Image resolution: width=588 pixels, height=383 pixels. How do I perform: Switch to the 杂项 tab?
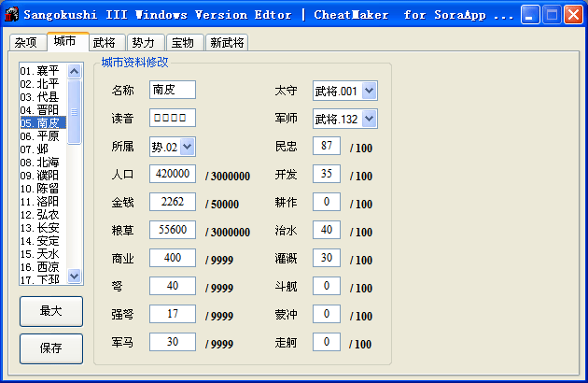(26, 43)
